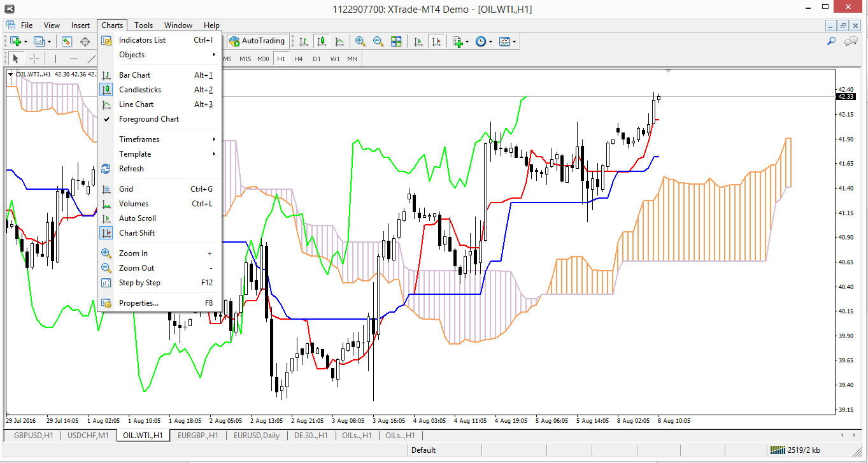Open search with the blue magnifier icon
868x463 pixels.
831,41
